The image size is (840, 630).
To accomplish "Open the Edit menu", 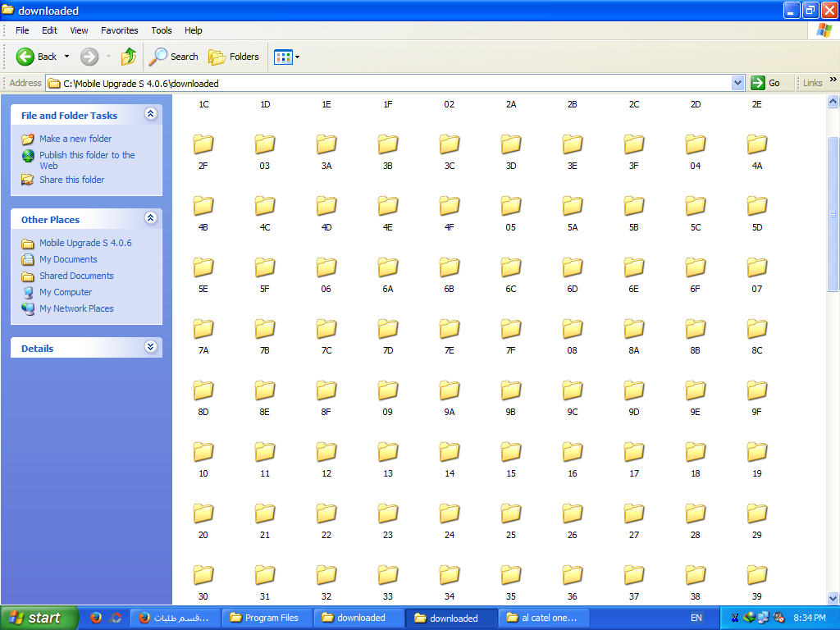I will (49, 30).
